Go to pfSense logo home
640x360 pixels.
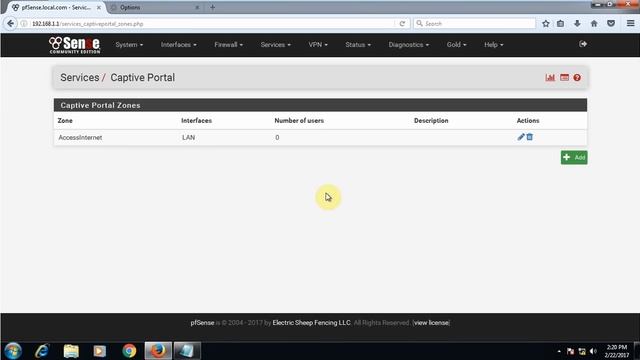tap(74, 45)
